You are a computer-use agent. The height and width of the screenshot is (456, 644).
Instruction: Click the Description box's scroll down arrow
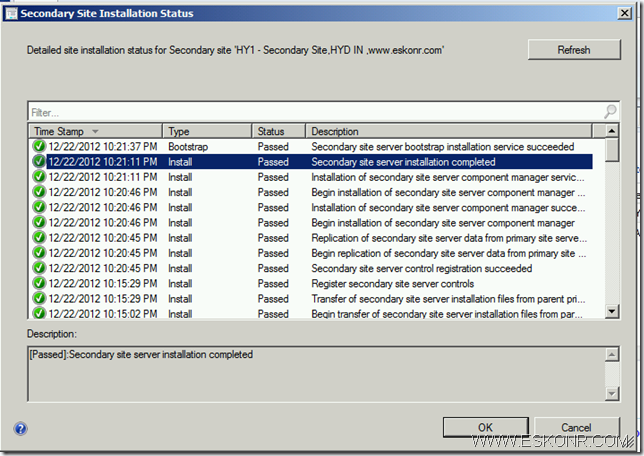pyautogui.click(x=612, y=394)
